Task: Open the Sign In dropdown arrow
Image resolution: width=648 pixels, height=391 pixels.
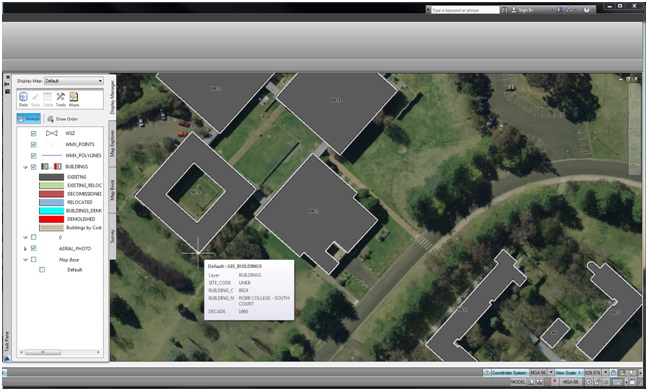Action: [x=552, y=10]
